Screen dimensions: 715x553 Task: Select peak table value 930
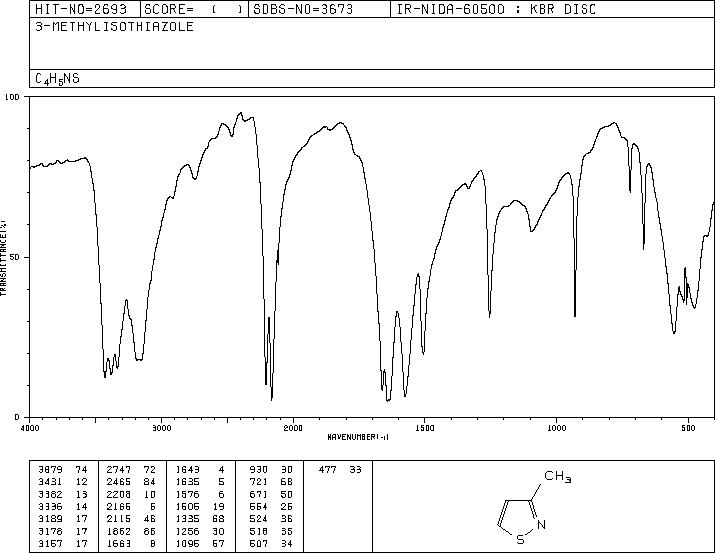[x=259, y=470]
